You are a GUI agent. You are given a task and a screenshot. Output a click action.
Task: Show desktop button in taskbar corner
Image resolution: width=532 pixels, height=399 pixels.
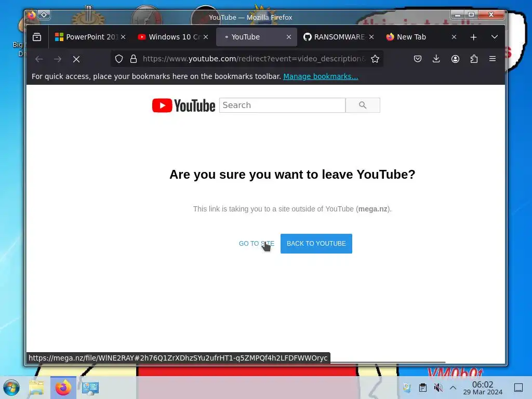click(x=518, y=388)
